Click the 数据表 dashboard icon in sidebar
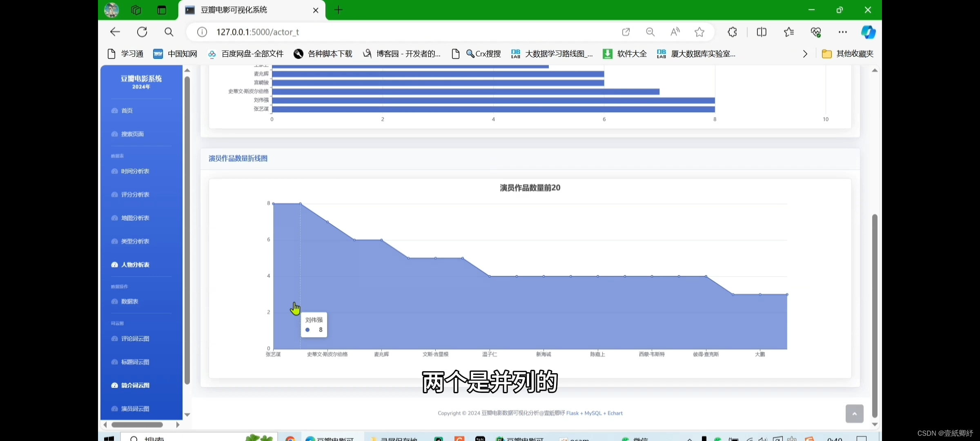Viewport: 980px width, 441px height. coord(115,301)
